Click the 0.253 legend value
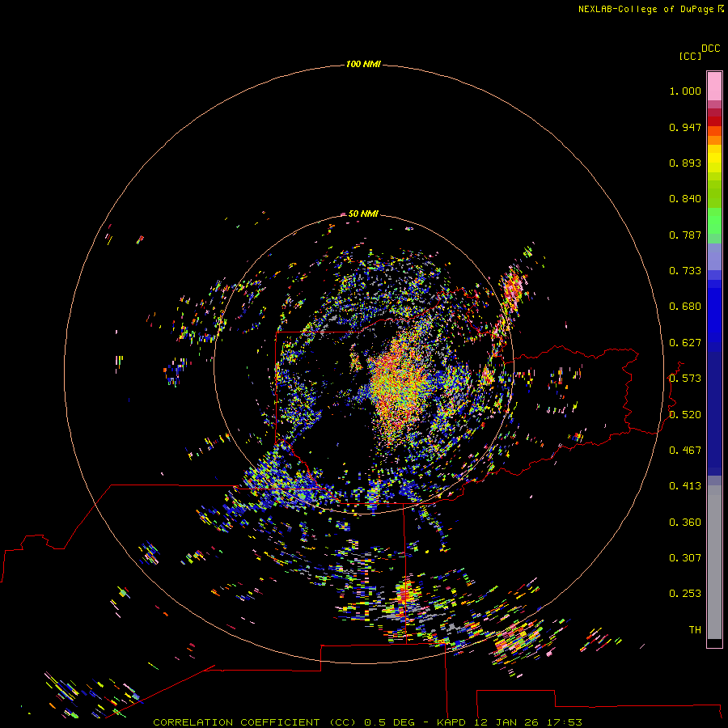The height and width of the screenshot is (728, 728). coord(685,594)
